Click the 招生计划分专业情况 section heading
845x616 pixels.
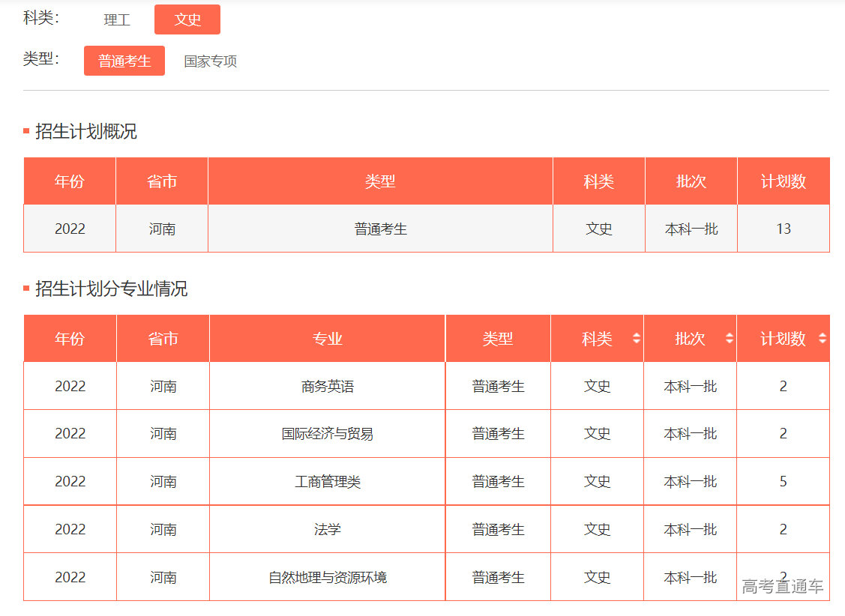103,289
